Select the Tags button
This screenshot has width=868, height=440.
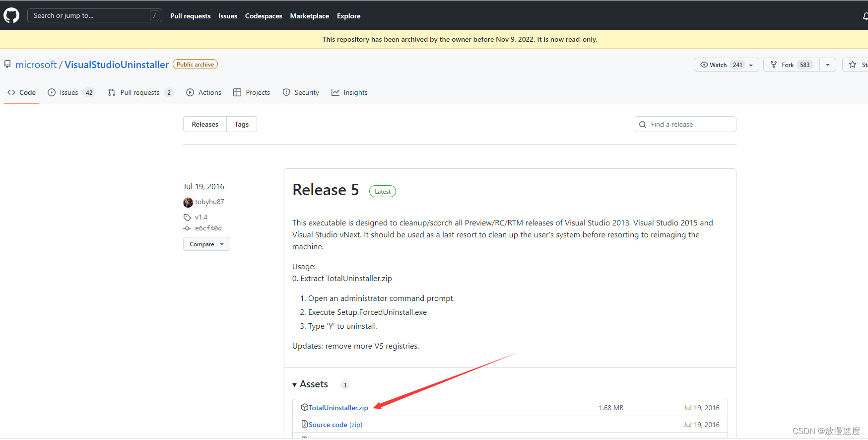tap(242, 124)
